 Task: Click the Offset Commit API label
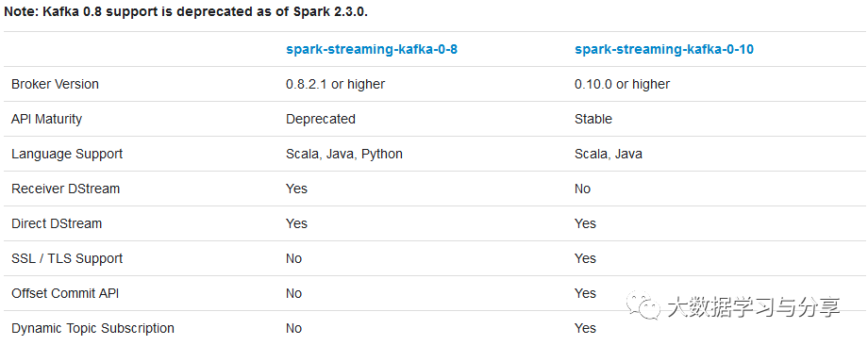[x=65, y=293]
